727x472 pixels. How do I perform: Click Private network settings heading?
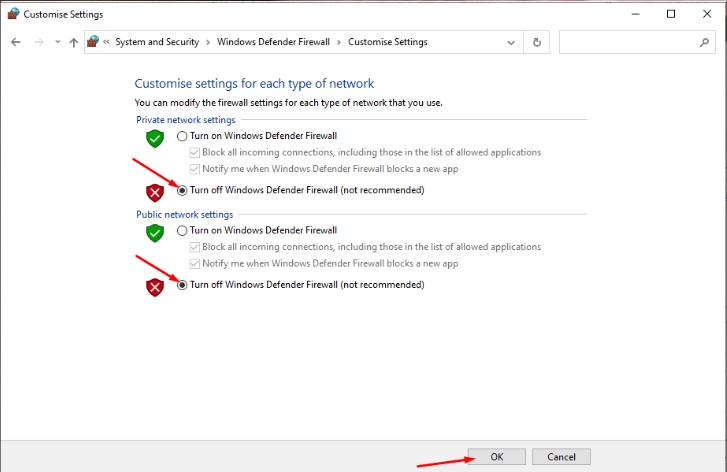[x=185, y=120]
